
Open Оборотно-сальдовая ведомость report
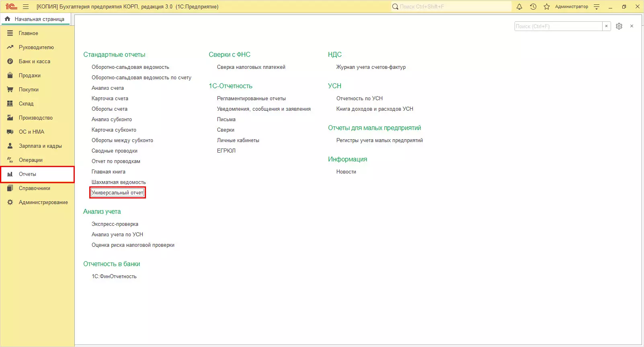pos(130,67)
